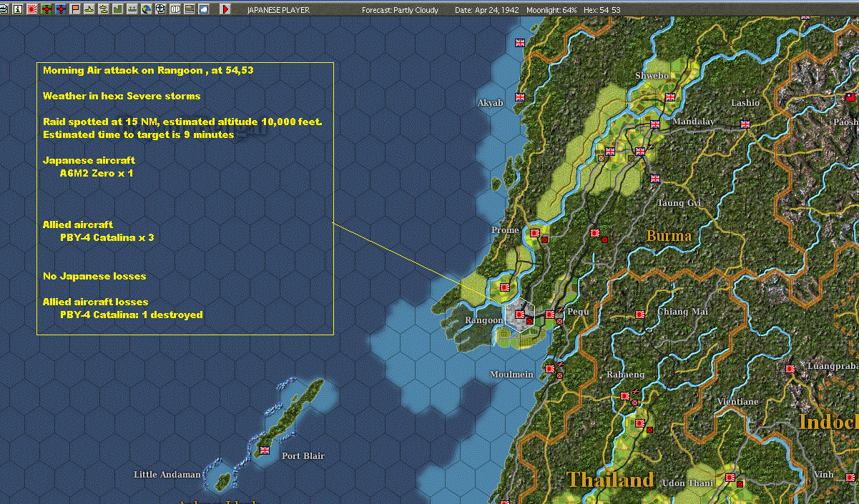Click the single yellow ship toolbar icon
The image size is (859, 504).
pyautogui.click(x=89, y=9)
